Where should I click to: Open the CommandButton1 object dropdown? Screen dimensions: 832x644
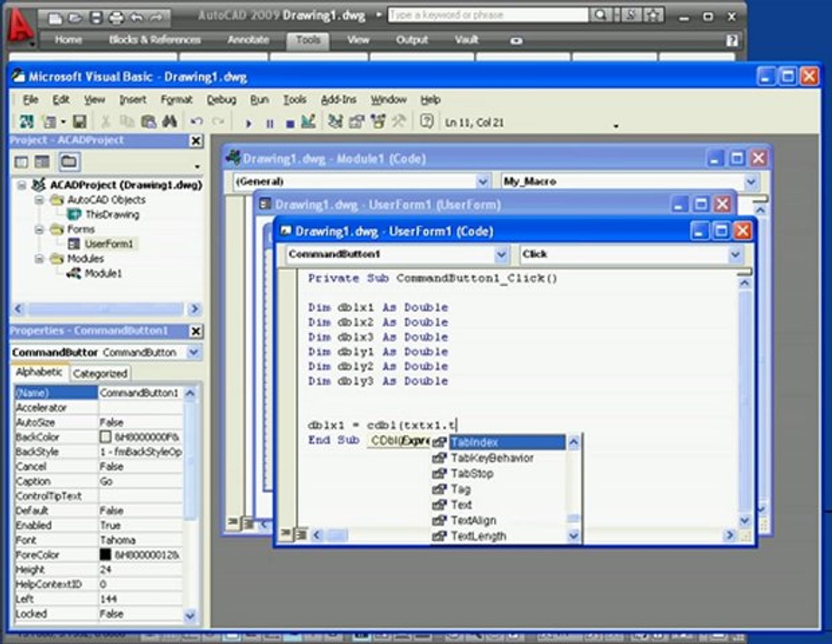[x=502, y=255]
